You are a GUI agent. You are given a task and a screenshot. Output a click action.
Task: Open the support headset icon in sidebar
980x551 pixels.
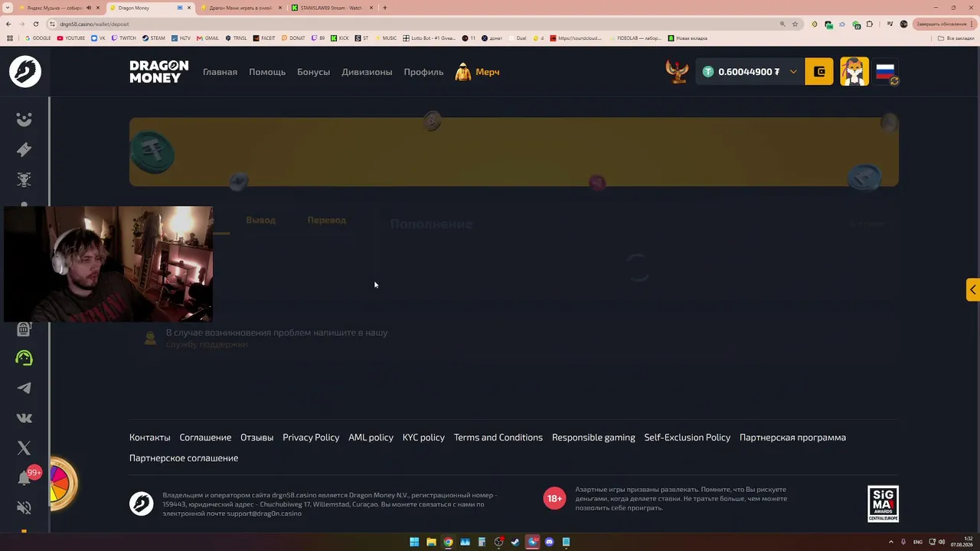coord(24,357)
